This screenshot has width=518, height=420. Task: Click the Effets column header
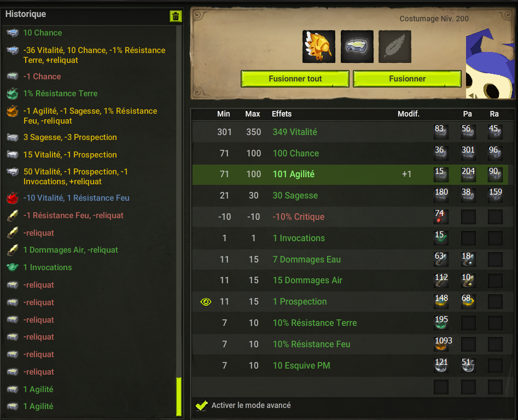click(x=282, y=114)
